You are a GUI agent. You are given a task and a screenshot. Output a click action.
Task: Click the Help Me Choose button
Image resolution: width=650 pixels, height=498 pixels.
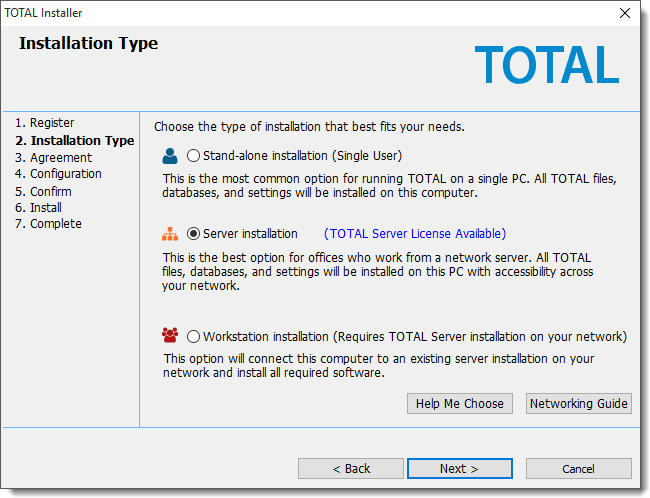point(460,403)
